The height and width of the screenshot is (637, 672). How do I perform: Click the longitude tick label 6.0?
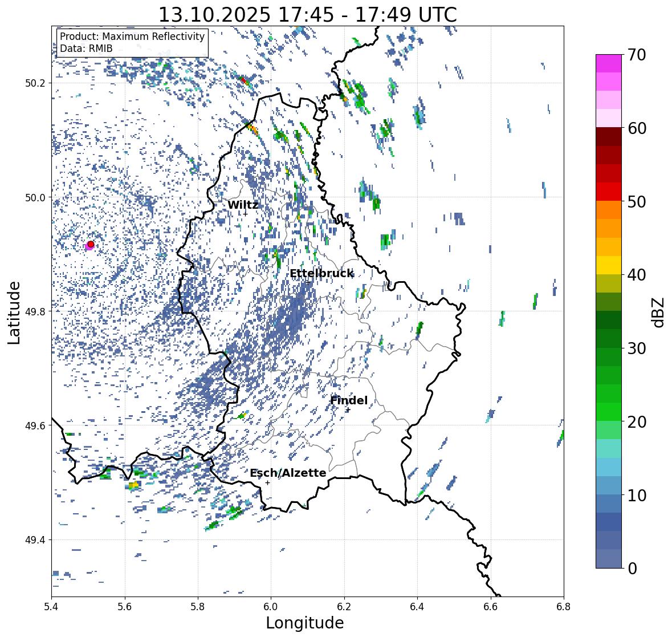[271, 607]
